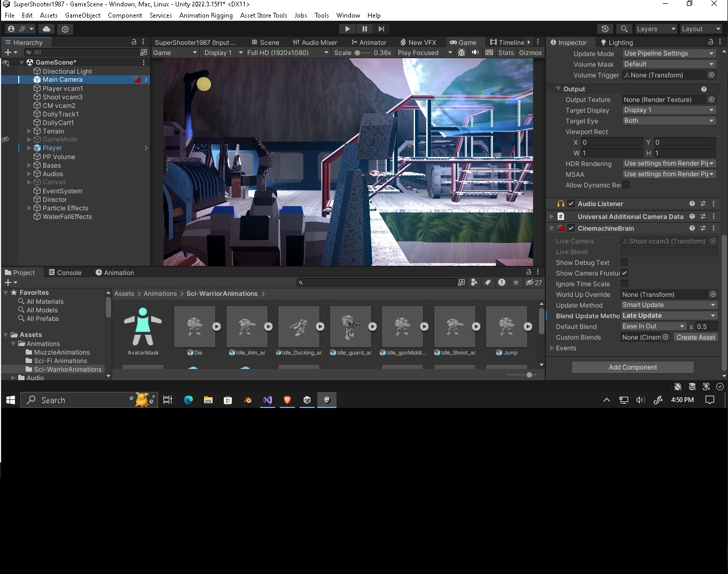Enable Show Debug Text in CinemachineBrain

[624, 262]
